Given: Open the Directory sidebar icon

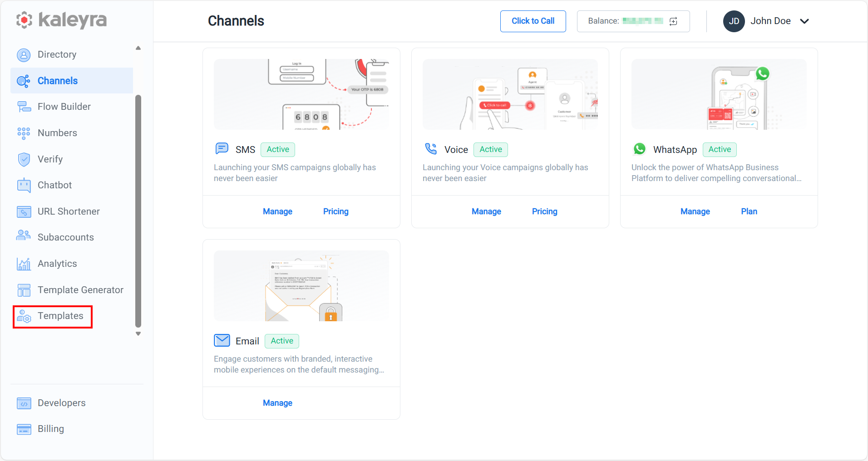Looking at the screenshot, I should [x=24, y=55].
